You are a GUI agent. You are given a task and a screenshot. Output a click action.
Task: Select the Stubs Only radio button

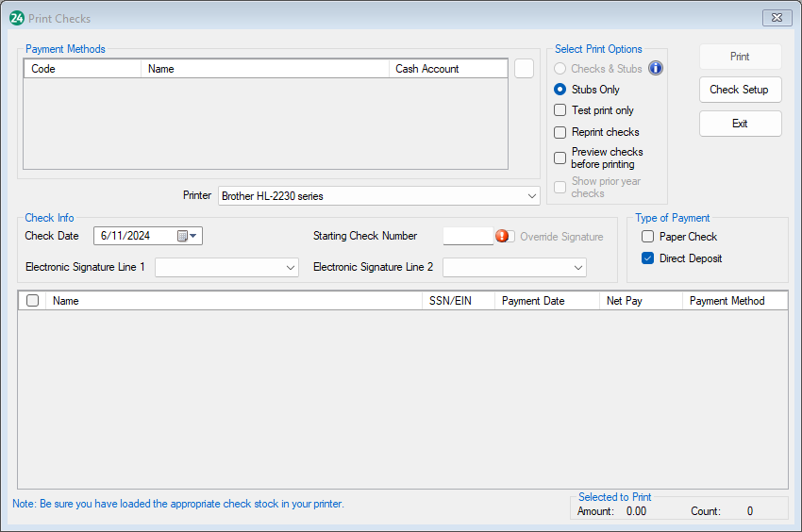[560, 90]
